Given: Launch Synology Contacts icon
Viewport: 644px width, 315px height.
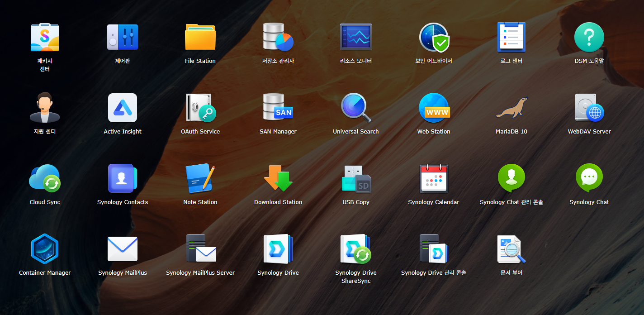Looking at the screenshot, I should (123, 178).
